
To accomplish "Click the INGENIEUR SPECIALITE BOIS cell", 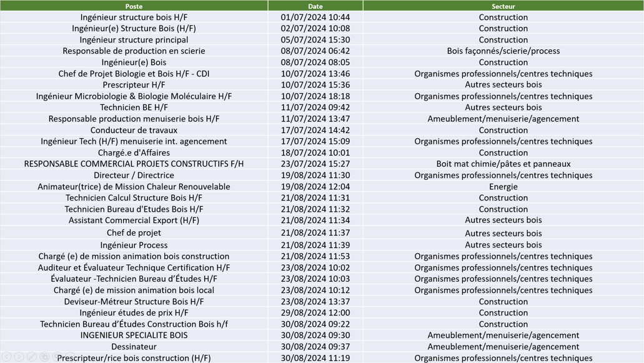I will pos(134,335).
